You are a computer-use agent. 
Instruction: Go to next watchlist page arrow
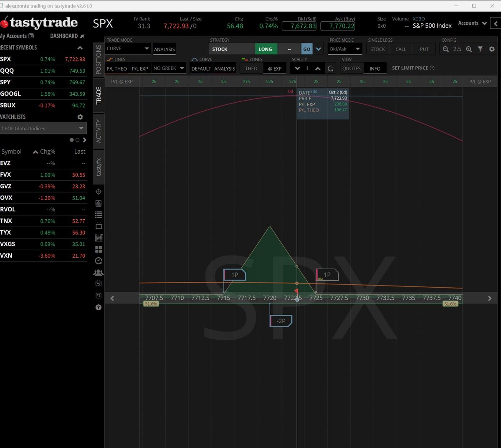[85, 140]
